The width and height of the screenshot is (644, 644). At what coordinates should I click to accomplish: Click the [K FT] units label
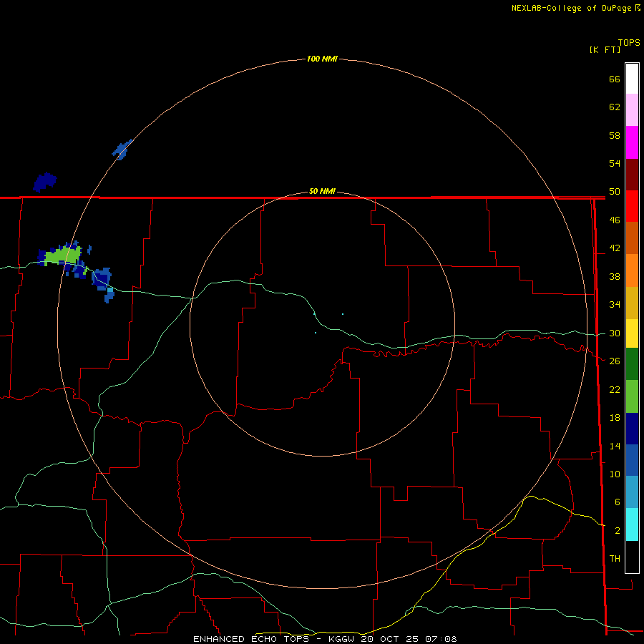coord(605,49)
